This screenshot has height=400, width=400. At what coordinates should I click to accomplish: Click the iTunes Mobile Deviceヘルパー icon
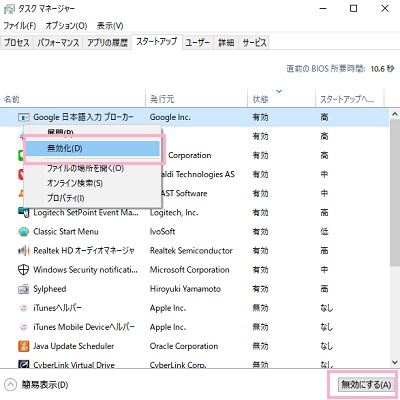pos(23,327)
